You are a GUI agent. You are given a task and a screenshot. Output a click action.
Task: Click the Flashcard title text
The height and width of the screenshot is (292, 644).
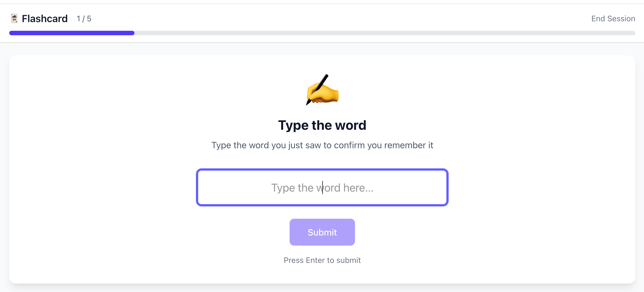45,18
